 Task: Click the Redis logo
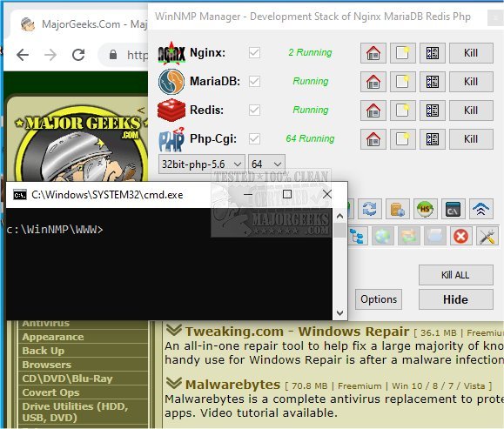pos(171,110)
